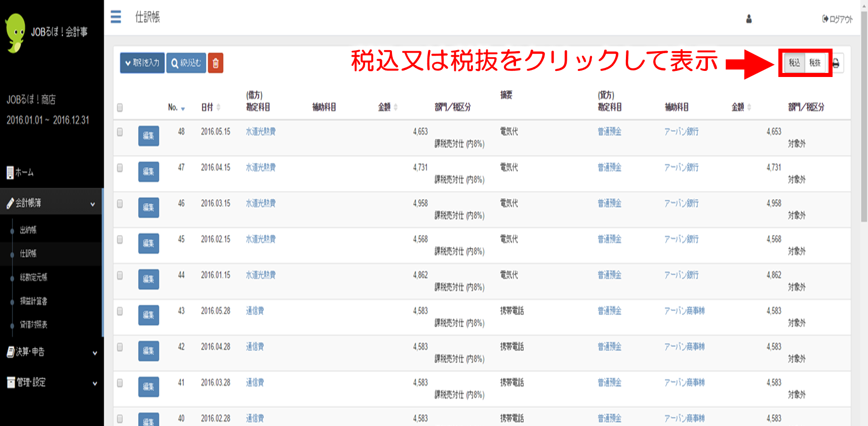Open 取引を入力 transaction entry button
The image size is (868, 426).
(x=142, y=63)
